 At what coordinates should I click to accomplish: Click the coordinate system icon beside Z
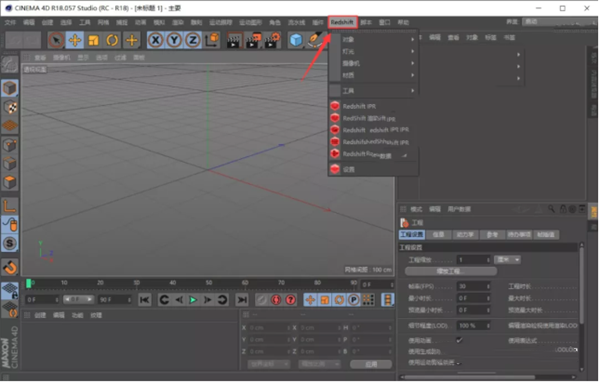(x=212, y=40)
